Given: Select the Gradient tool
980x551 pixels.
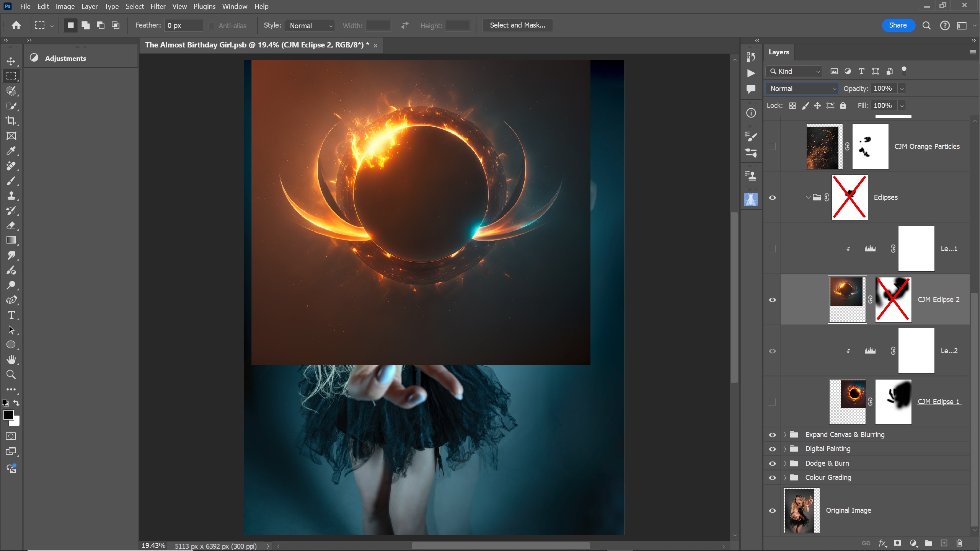Looking at the screenshot, I should [11, 240].
